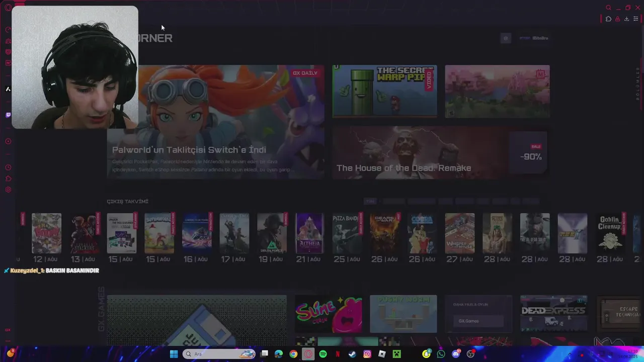This screenshot has height=362, width=644.
Task: Open History clock icon in sidebar
Action: tap(8, 167)
